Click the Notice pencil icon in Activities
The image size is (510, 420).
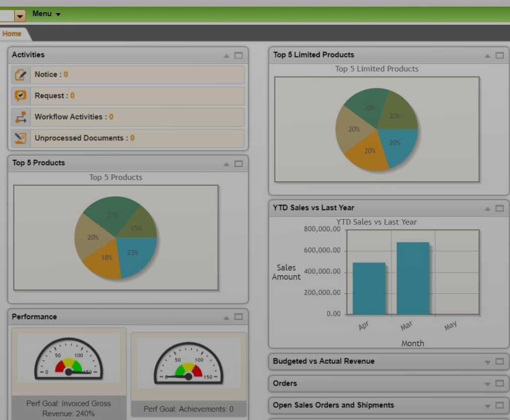(x=21, y=74)
